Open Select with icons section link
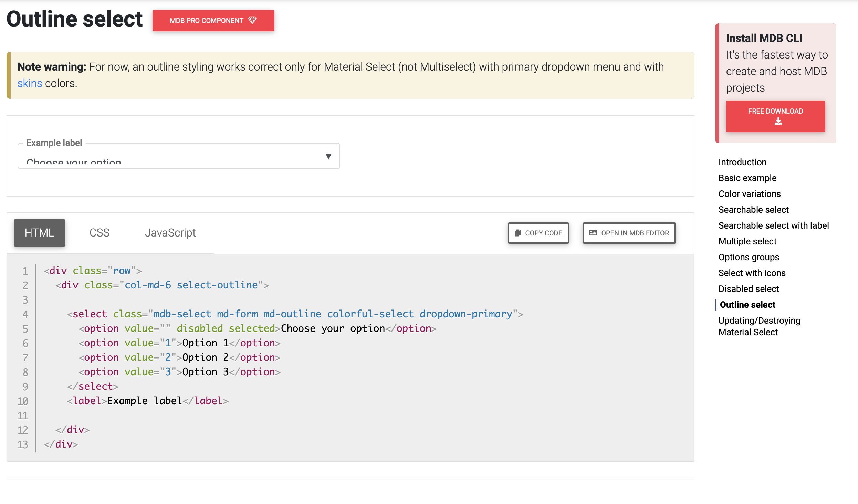858x504 pixels. click(752, 273)
